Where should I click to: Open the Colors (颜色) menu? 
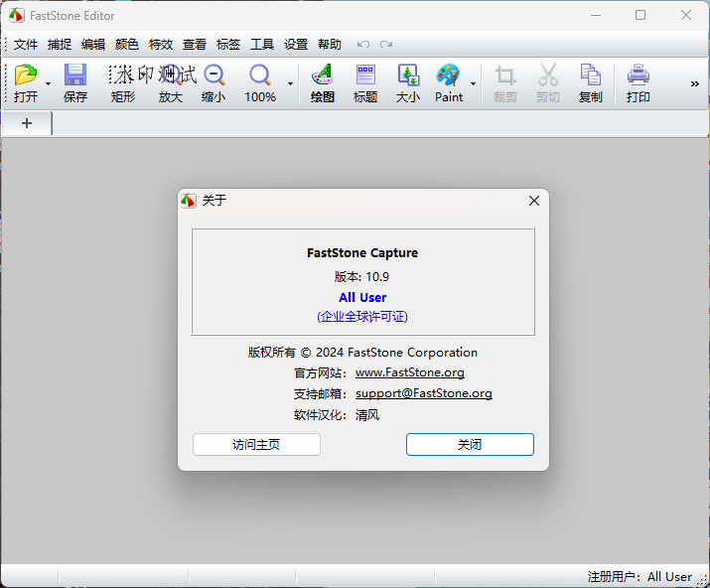(127, 45)
